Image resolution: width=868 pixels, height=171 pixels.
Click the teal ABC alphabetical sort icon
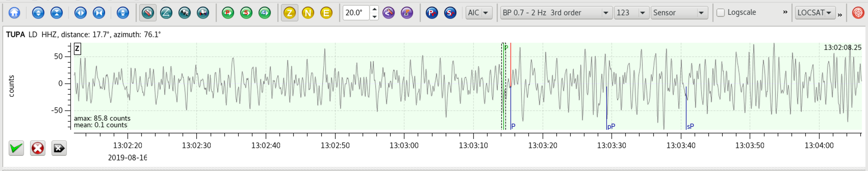tap(185, 13)
